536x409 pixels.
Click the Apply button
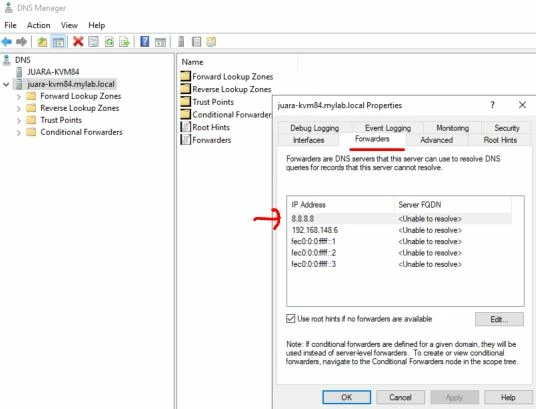pos(454,397)
